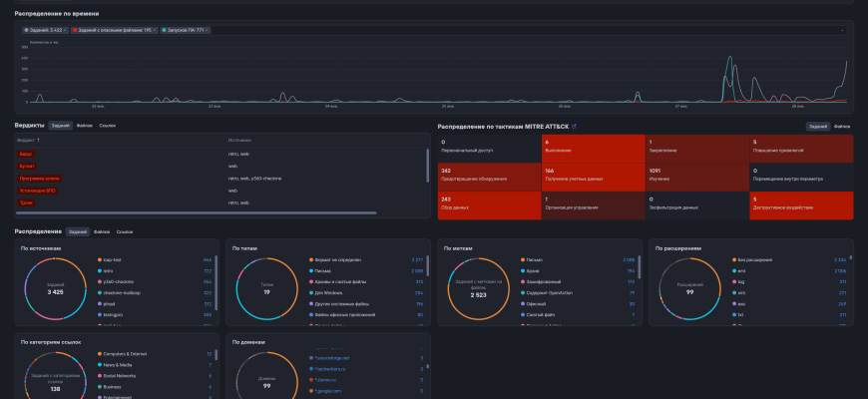868x399 pixels.
Task: Switch Вердикты panel to the Файлов tab
Action: pos(84,126)
